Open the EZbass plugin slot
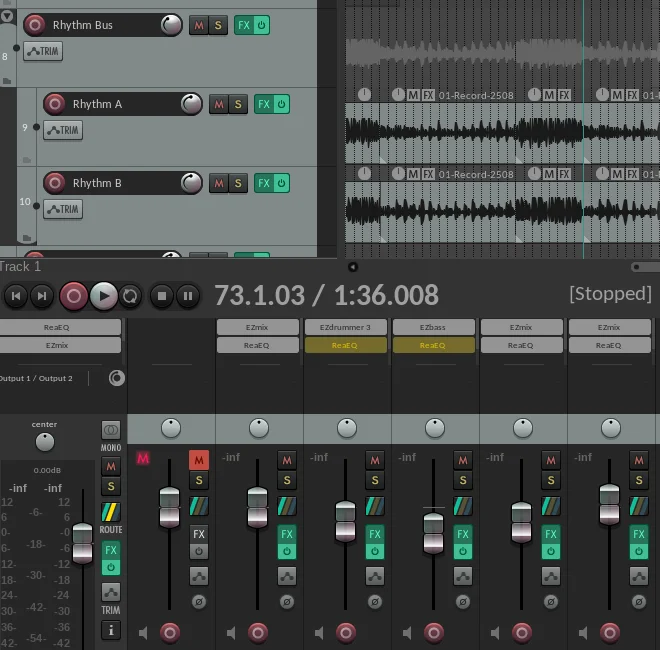This screenshot has height=650, width=660. pyautogui.click(x=433, y=327)
